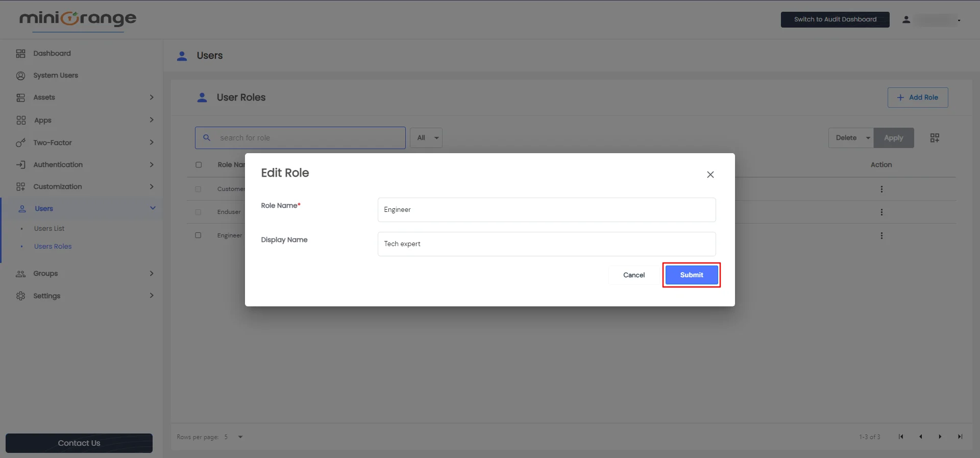Go to previous page arrow

click(920, 437)
